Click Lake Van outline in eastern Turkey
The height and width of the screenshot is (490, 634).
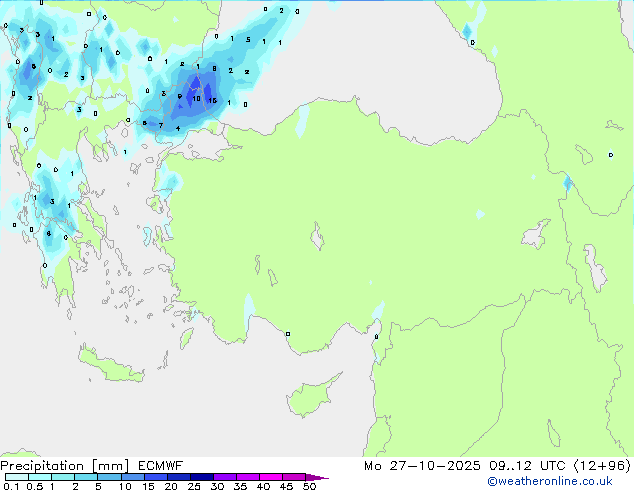[x=536, y=234]
